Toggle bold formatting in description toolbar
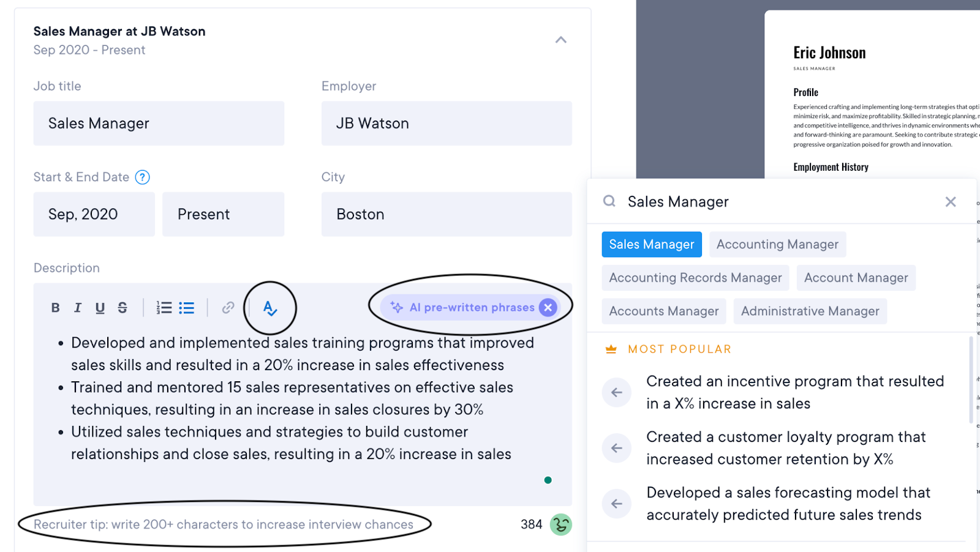The image size is (980, 552). (55, 308)
